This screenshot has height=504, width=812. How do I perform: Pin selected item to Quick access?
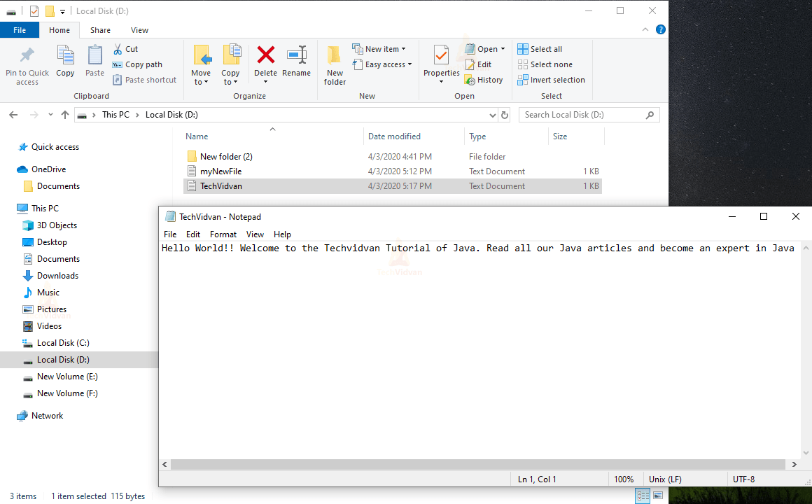coord(27,64)
